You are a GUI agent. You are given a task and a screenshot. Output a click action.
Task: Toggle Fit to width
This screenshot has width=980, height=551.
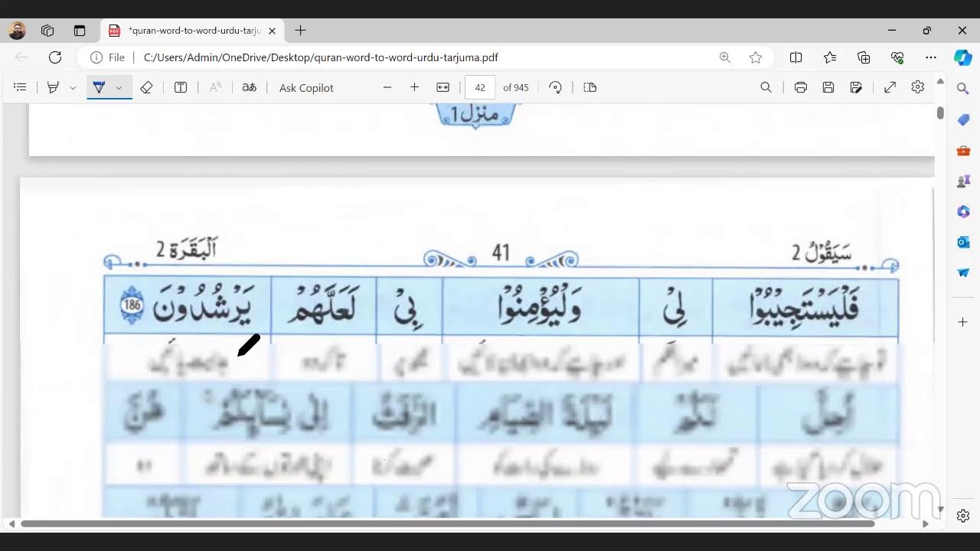[443, 87]
